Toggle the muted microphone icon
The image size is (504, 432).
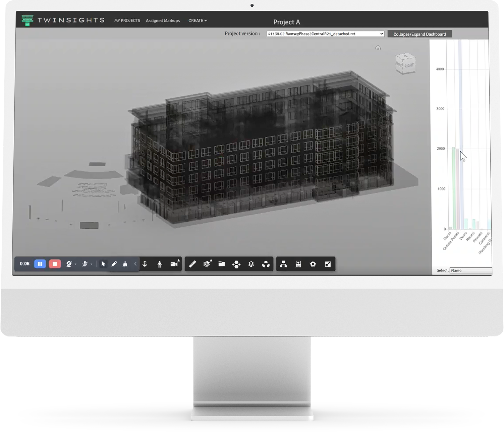tap(85, 264)
